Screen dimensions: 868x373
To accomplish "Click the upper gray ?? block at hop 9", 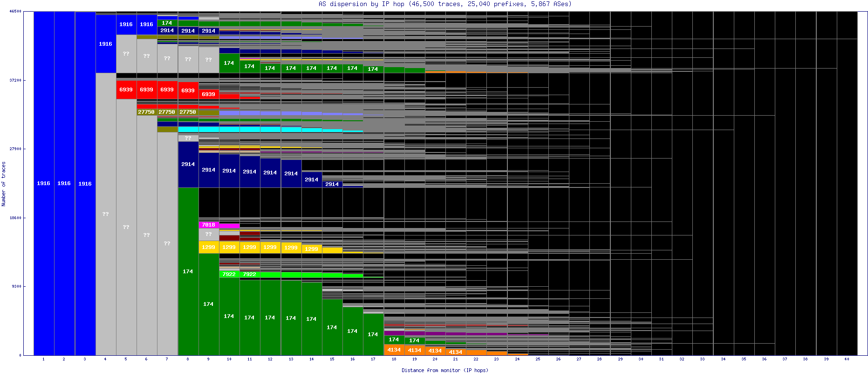I will pos(209,60).
